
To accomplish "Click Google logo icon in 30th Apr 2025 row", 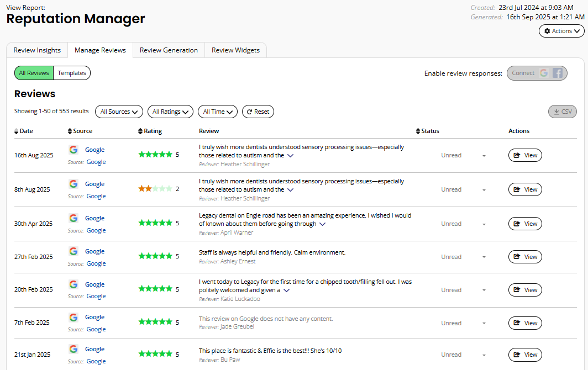I will click(73, 218).
